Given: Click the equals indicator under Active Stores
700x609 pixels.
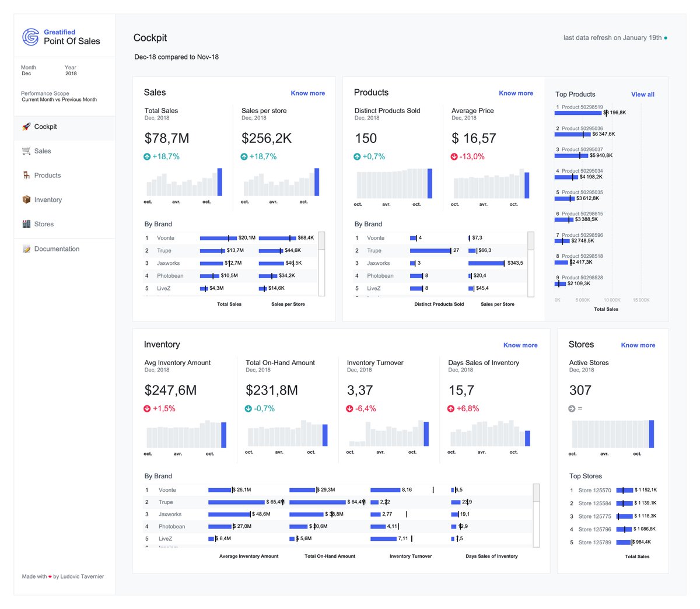Looking at the screenshot, I should click(572, 408).
